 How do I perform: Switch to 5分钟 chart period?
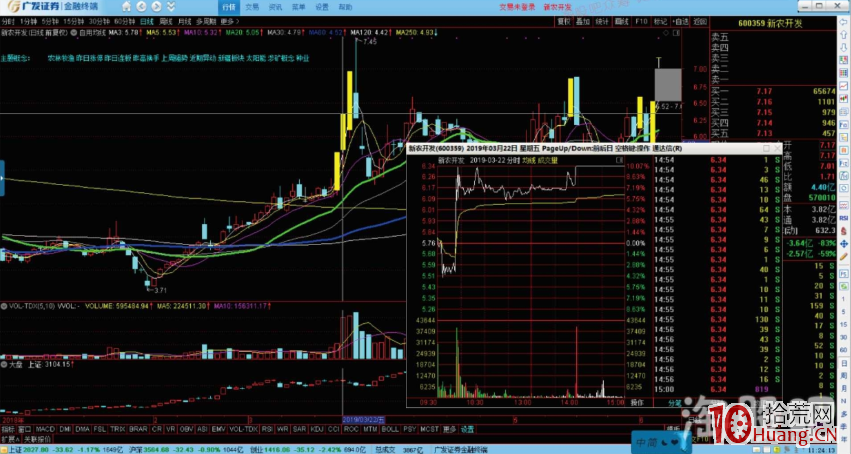tap(49, 22)
